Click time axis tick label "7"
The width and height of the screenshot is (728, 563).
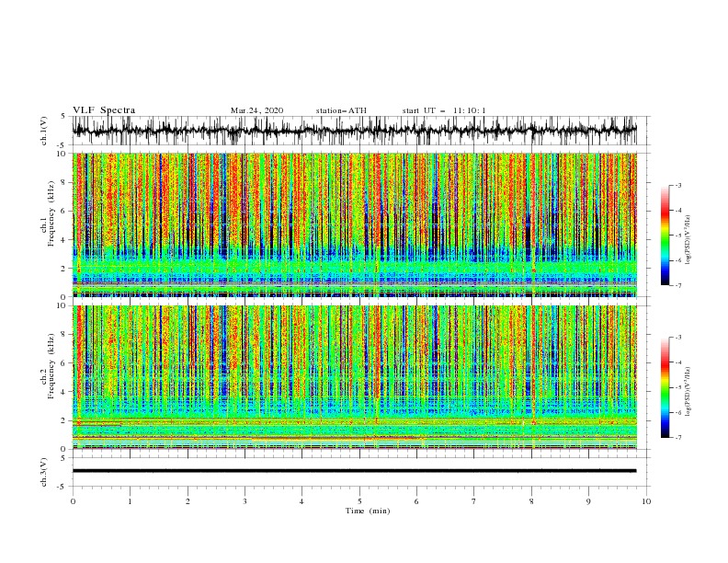coord(474,501)
